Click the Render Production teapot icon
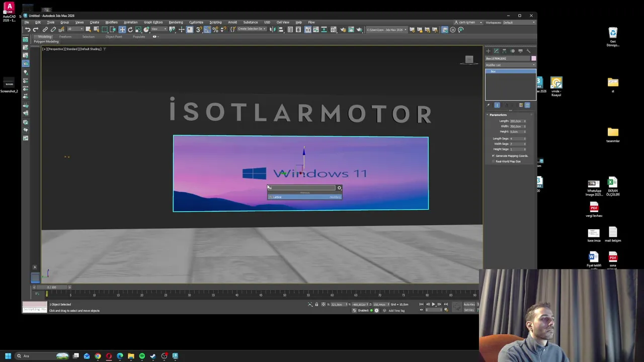The width and height of the screenshot is (644, 362). pyautogui.click(x=360, y=29)
